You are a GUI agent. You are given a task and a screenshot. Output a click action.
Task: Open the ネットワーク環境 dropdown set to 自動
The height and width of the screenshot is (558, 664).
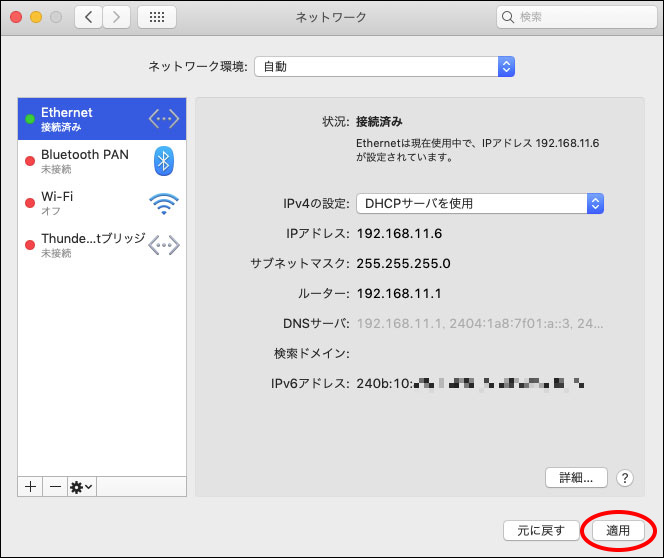[385, 66]
